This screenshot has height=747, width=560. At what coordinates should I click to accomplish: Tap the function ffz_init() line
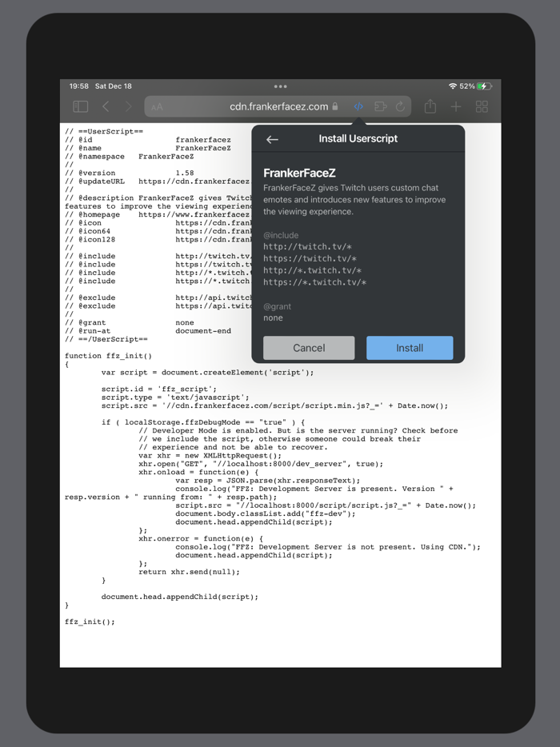click(108, 356)
